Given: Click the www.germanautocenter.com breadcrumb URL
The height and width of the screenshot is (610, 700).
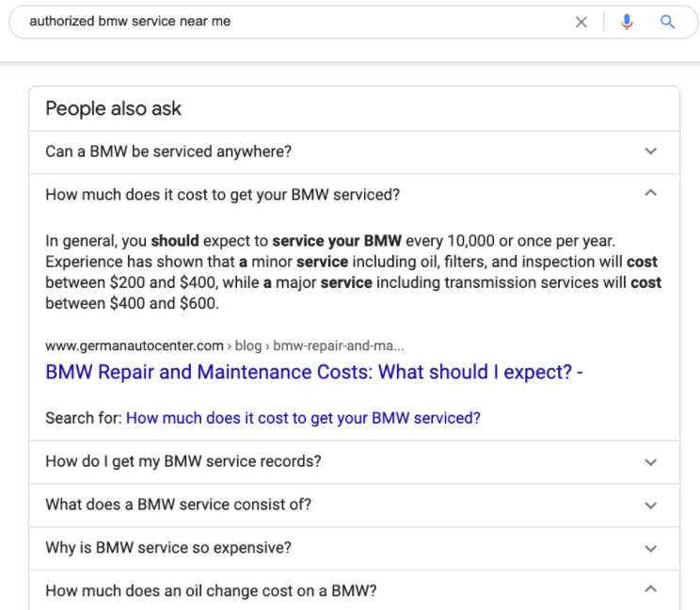Looking at the screenshot, I should coord(225,345).
